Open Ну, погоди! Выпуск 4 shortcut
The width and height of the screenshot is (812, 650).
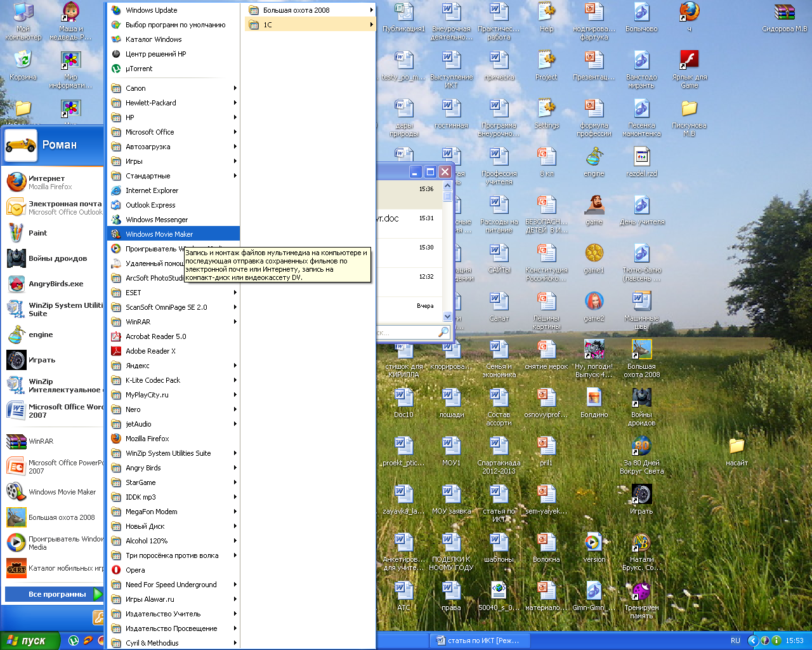pos(594,358)
